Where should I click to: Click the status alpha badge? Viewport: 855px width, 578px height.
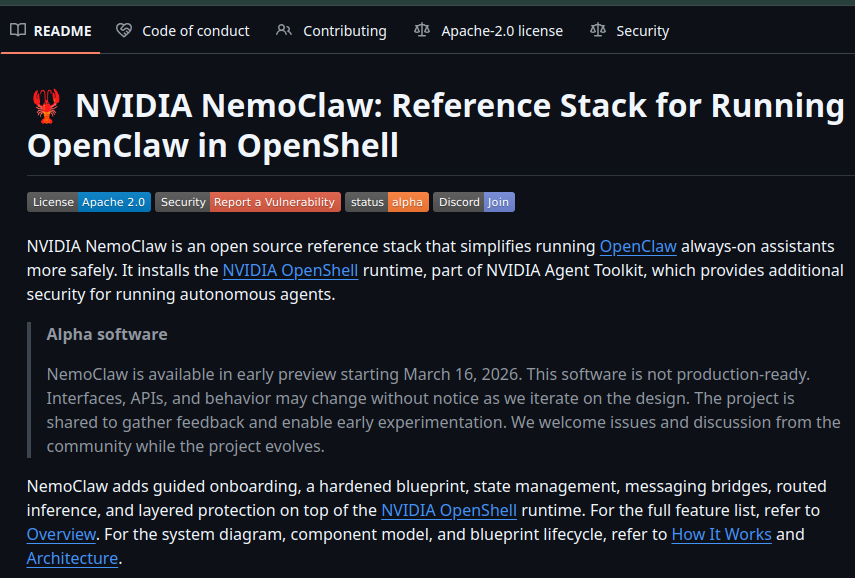[x=387, y=202]
